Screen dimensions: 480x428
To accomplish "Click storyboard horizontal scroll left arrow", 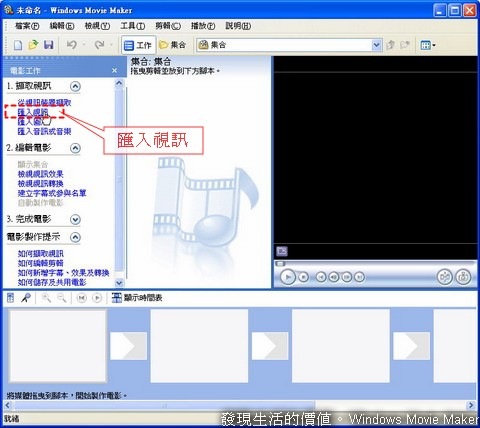I will [8, 406].
